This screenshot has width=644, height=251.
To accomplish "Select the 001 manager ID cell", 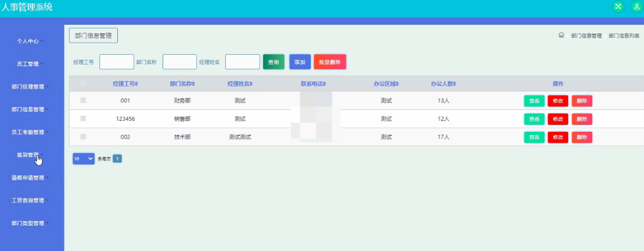I will point(125,101).
